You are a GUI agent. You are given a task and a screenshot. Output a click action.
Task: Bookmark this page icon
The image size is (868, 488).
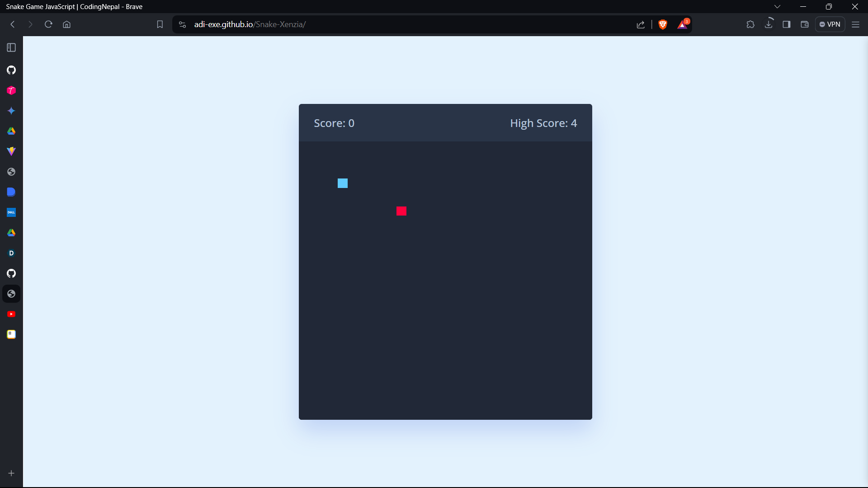[160, 24]
